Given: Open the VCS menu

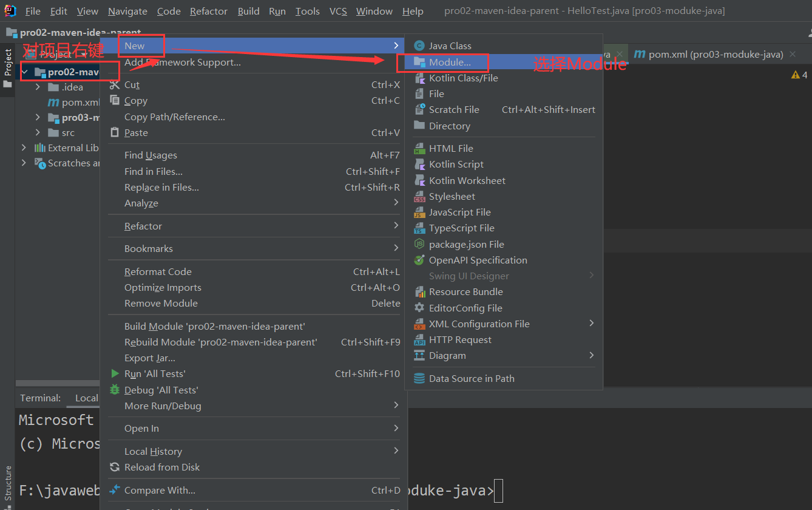Looking at the screenshot, I should [338, 12].
